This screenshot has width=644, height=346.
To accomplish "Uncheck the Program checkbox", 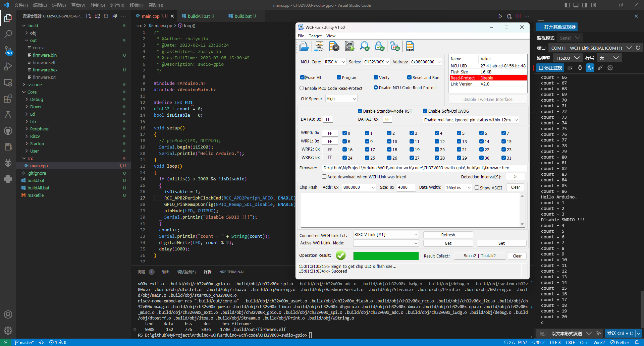I will (x=339, y=77).
